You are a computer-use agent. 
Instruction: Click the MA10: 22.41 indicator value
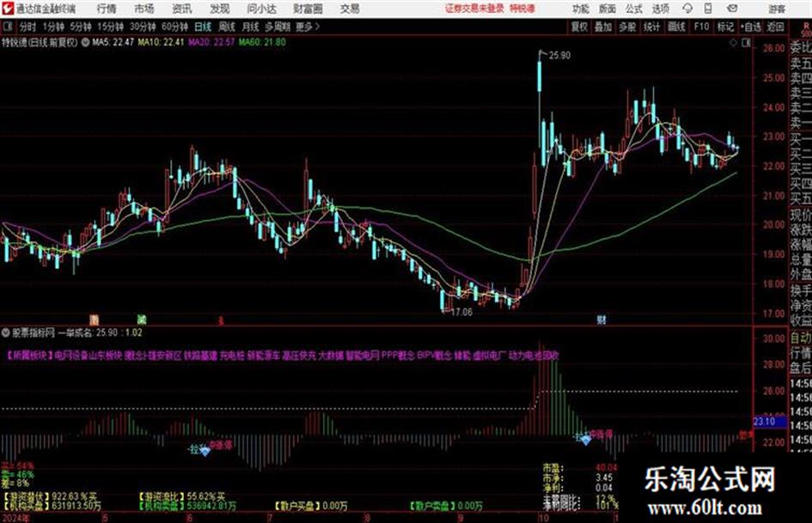(161, 42)
